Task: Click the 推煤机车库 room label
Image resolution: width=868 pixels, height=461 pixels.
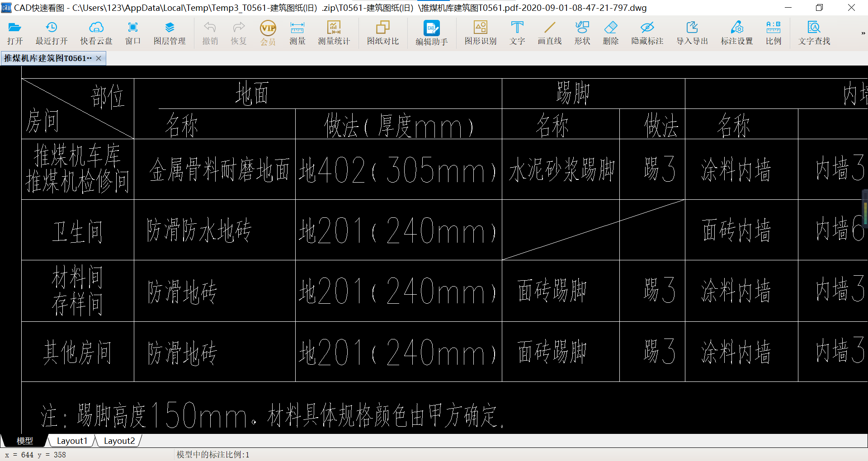Action: [77, 155]
